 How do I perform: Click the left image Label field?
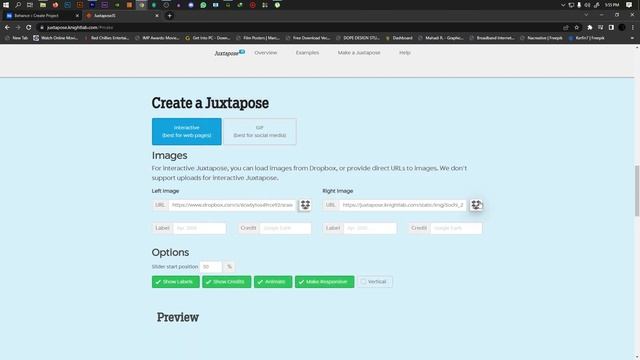coord(199,228)
